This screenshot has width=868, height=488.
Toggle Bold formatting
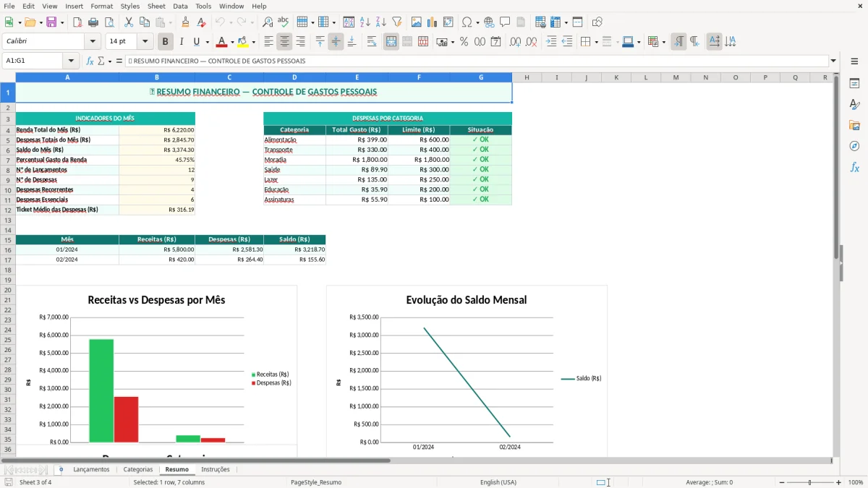click(x=166, y=42)
